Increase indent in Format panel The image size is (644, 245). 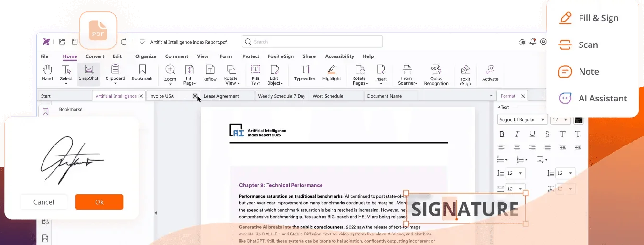[563, 147]
